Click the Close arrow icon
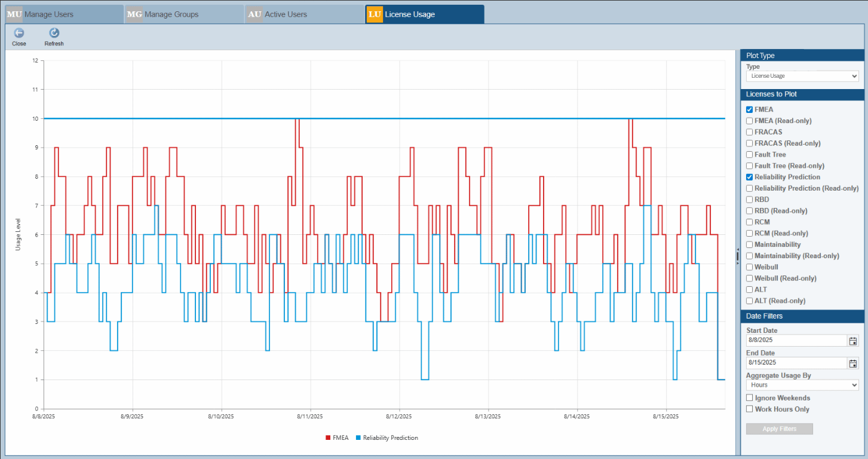 (x=19, y=33)
